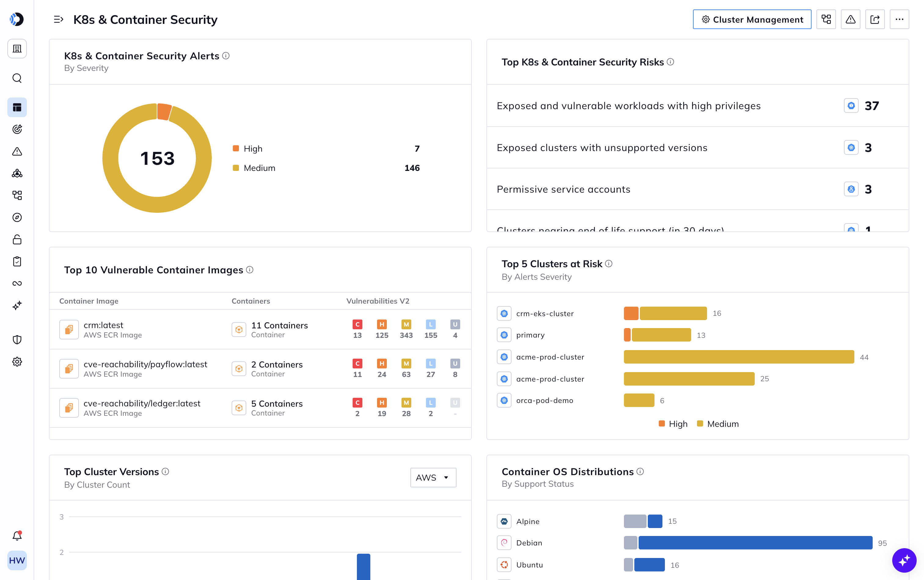Click high badge 125 for crm:latest

point(382,330)
